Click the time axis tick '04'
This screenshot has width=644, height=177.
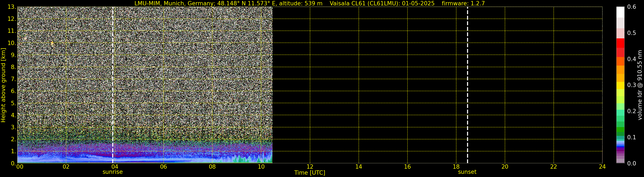115,167
